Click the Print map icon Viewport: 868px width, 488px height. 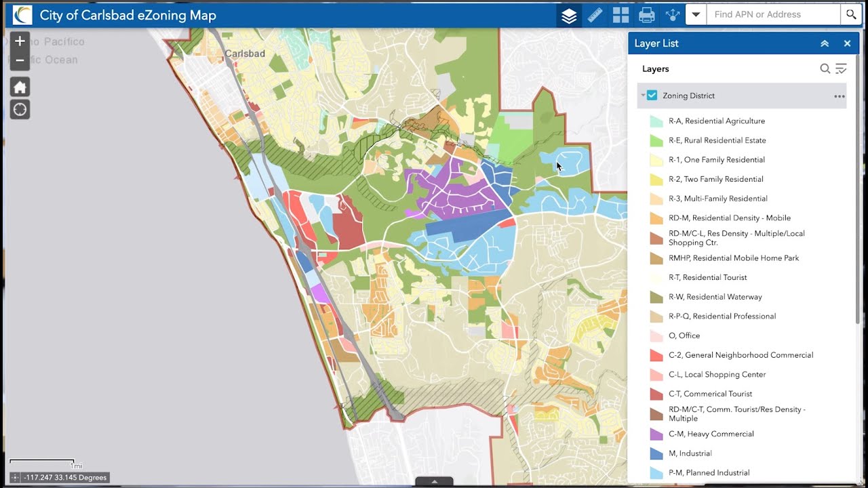[x=646, y=15]
